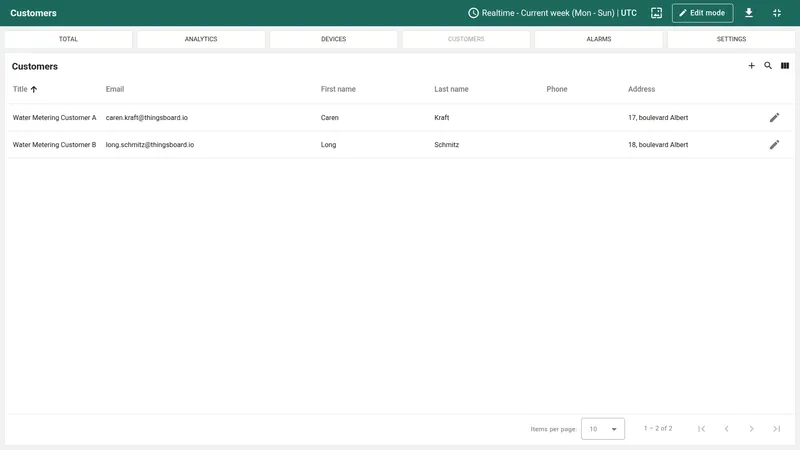Open the time window clock icon
This screenshot has height=450, width=800.
[x=473, y=13]
